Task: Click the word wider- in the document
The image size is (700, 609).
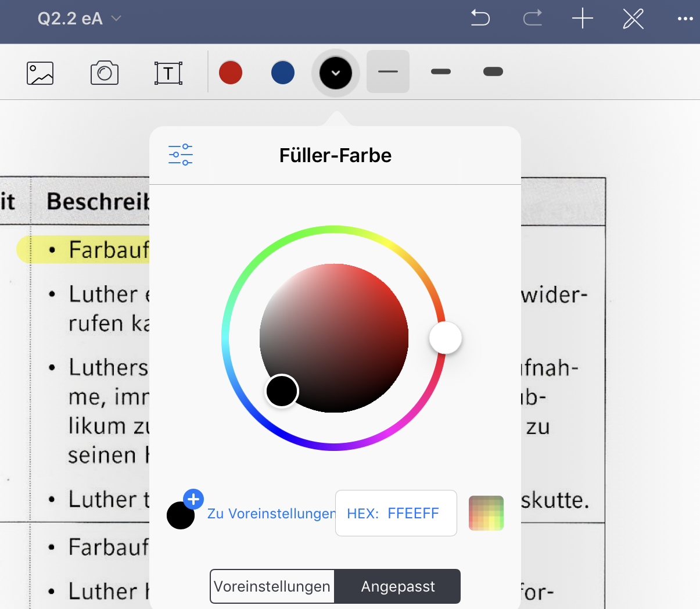Action: (x=555, y=295)
